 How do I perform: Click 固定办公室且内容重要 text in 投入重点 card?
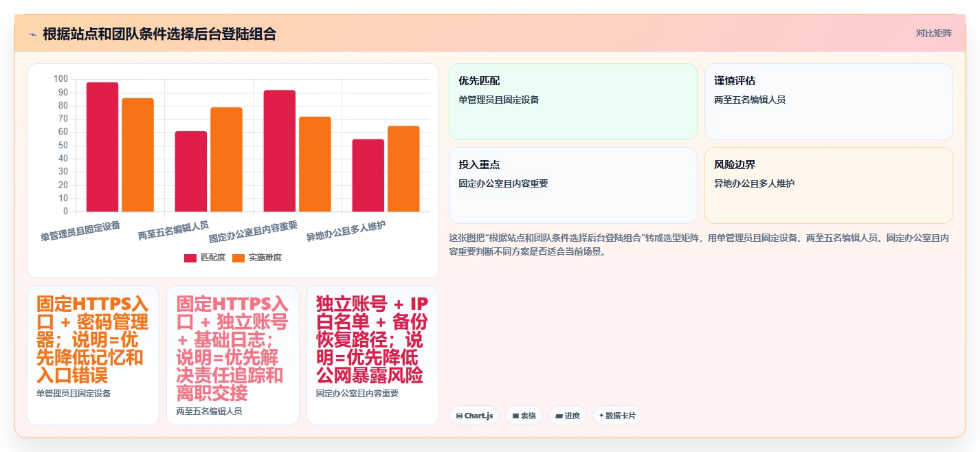(x=503, y=183)
